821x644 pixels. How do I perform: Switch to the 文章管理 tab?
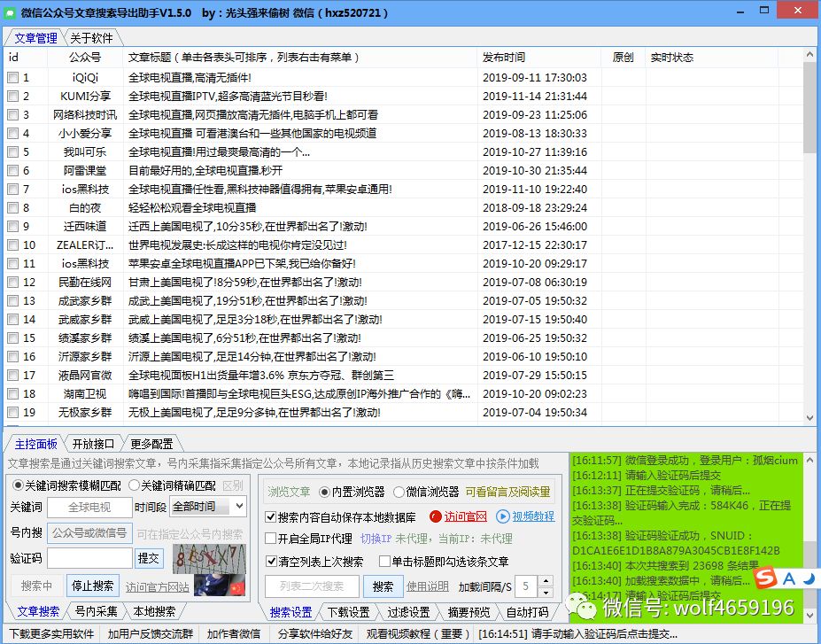[35, 38]
